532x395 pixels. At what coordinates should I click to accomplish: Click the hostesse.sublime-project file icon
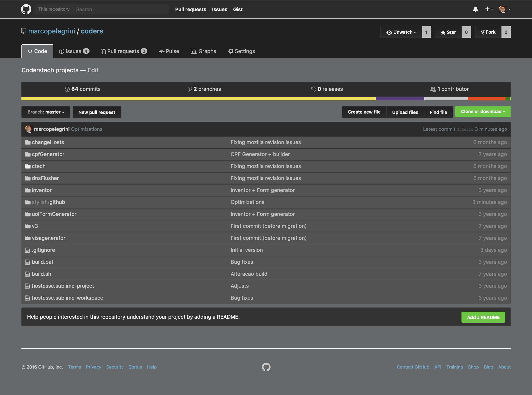point(27,286)
